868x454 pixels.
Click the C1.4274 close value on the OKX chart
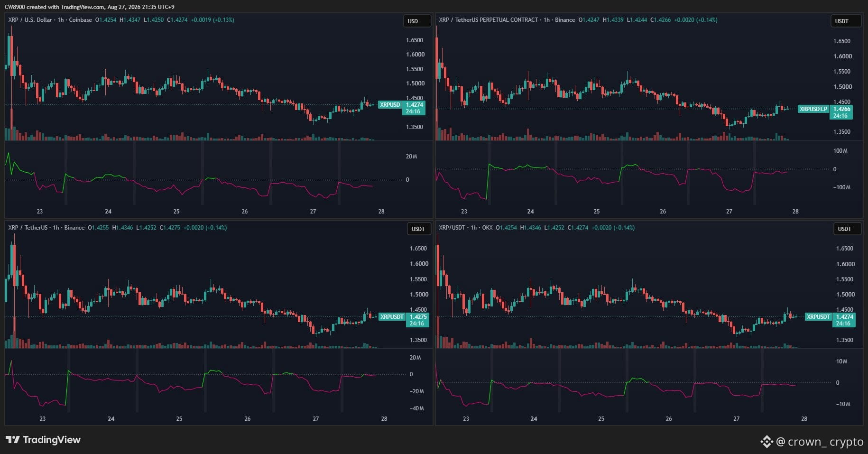pyautogui.click(x=578, y=228)
